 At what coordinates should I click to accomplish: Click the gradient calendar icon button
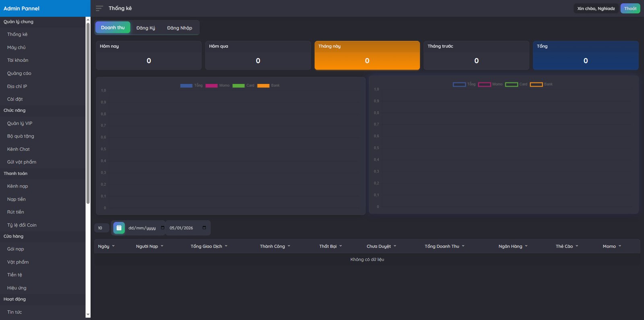point(119,228)
